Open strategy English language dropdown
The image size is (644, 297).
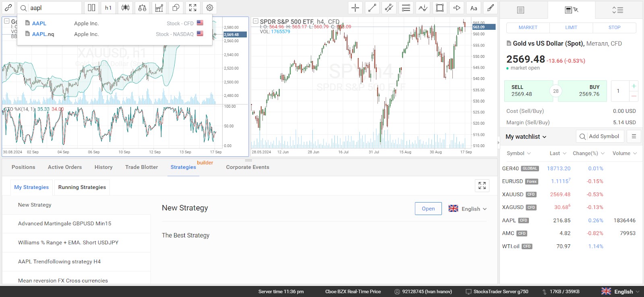click(468, 209)
